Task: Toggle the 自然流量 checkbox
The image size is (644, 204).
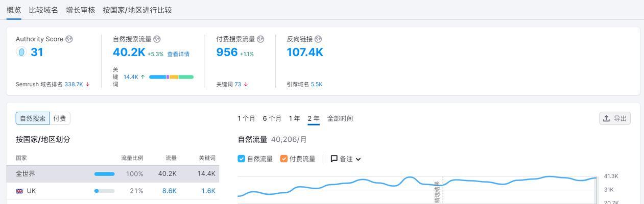Action: pyautogui.click(x=242, y=159)
